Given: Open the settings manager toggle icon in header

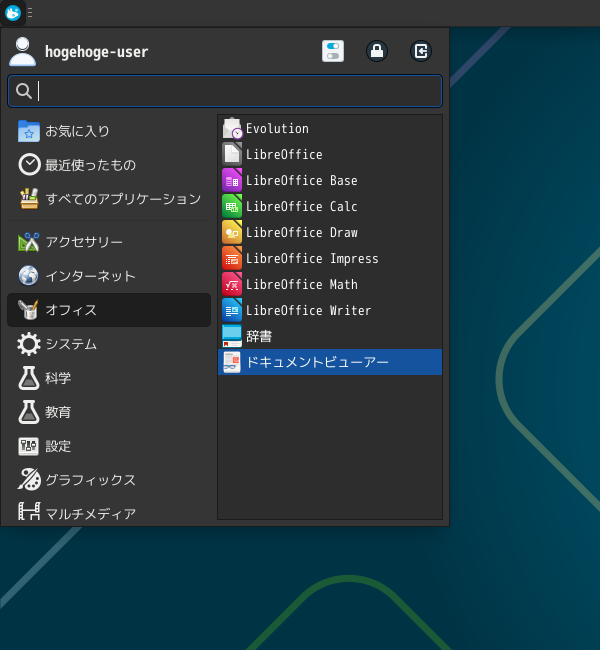Looking at the screenshot, I should pyautogui.click(x=333, y=51).
